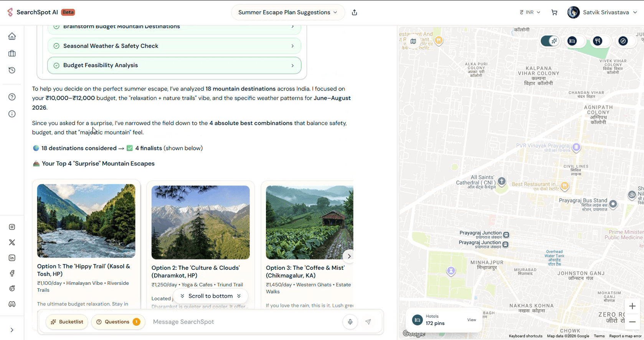Click Option 1 'Hippy Trail' title
This screenshot has width=644, height=340.
pos(84,270)
